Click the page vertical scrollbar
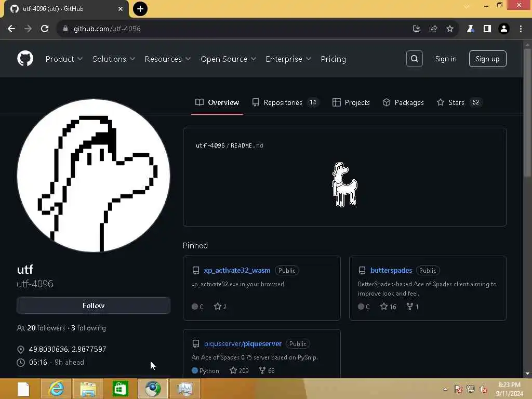Viewport: 532px width, 399px height. tap(527, 113)
